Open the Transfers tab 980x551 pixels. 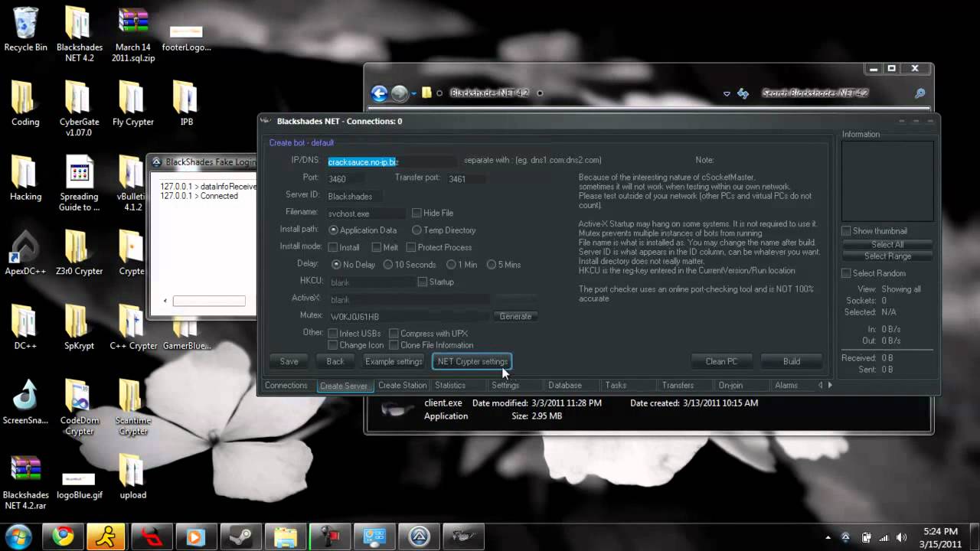(x=678, y=386)
